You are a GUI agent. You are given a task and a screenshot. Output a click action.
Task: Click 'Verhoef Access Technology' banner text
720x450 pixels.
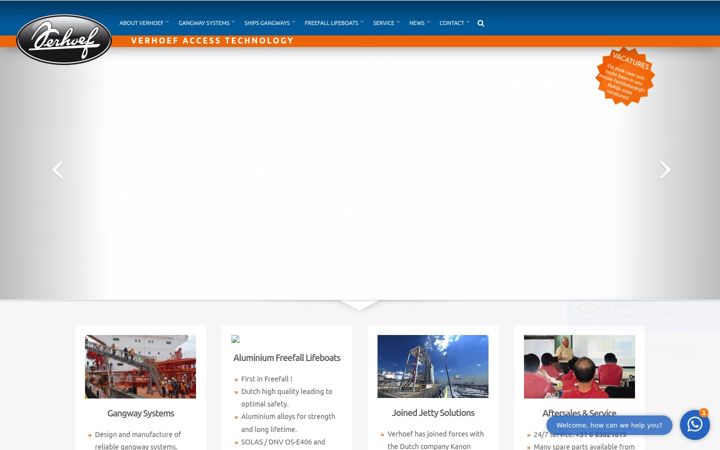point(212,40)
